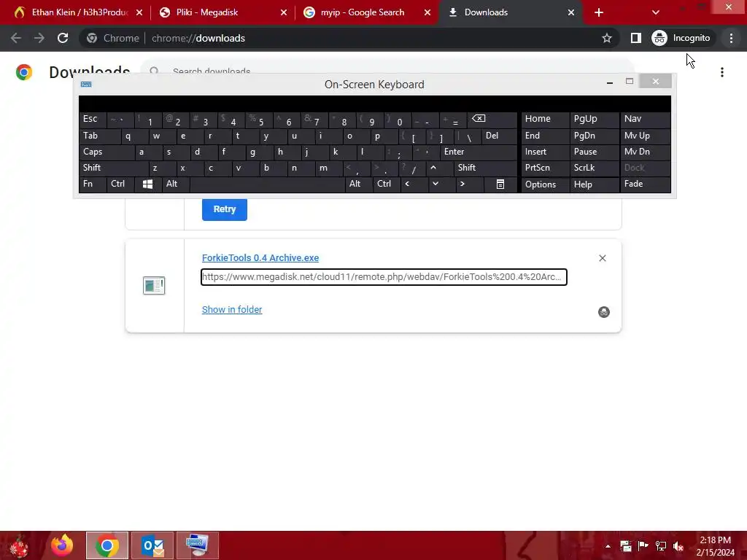Open tab search dropdown chevron
Screen dimensions: 747x560
coord(656,12)
